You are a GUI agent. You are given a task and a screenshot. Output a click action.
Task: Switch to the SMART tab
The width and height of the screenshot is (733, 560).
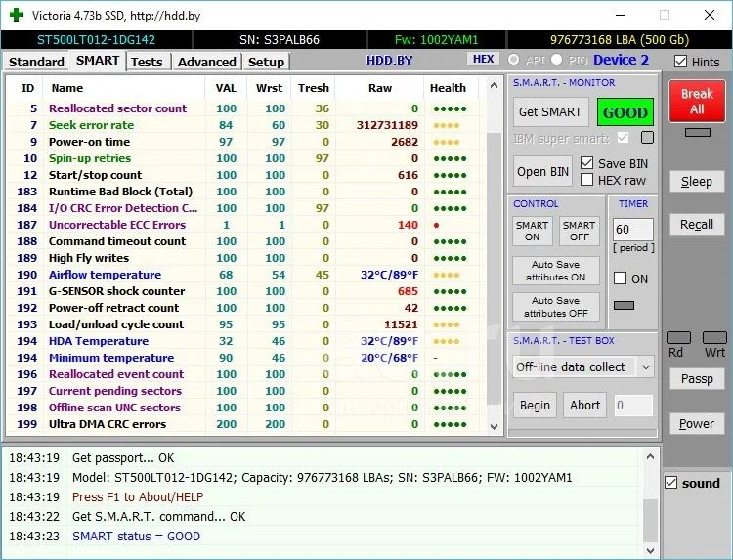click(98, 61)
